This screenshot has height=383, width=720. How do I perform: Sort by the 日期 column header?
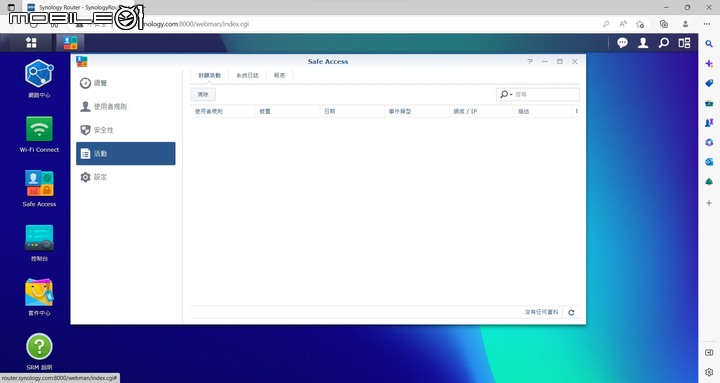click(x=352, y=111)
